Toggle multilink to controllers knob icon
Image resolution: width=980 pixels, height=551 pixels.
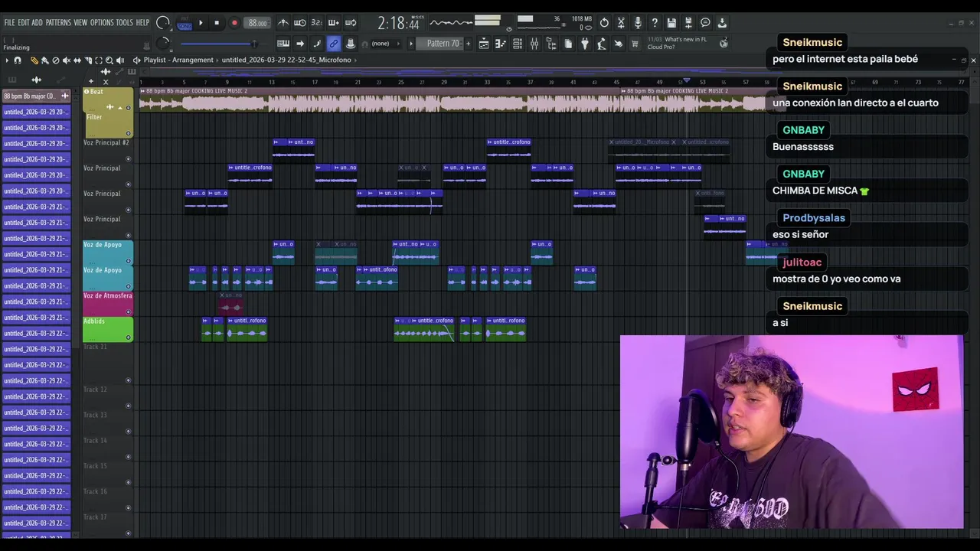(350, 44)
